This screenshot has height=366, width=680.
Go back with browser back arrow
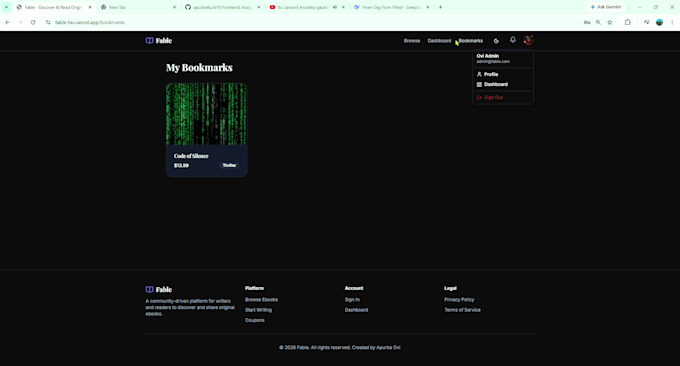(x=7, y=22)
